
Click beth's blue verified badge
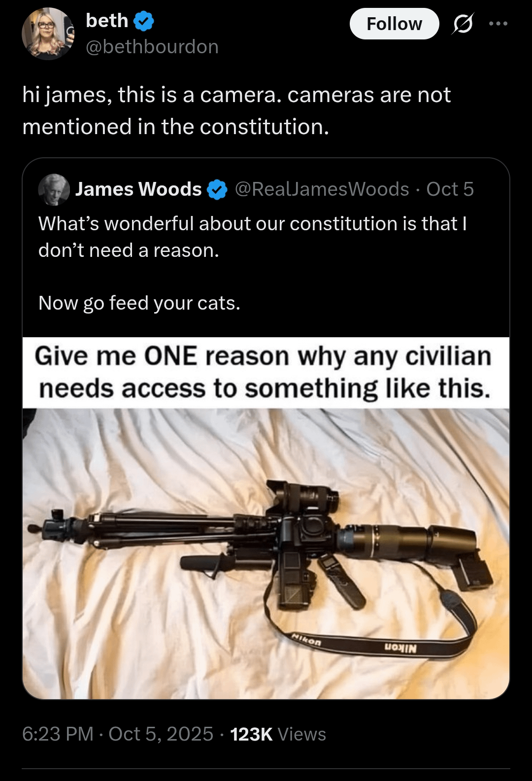(x=144, y=21)
